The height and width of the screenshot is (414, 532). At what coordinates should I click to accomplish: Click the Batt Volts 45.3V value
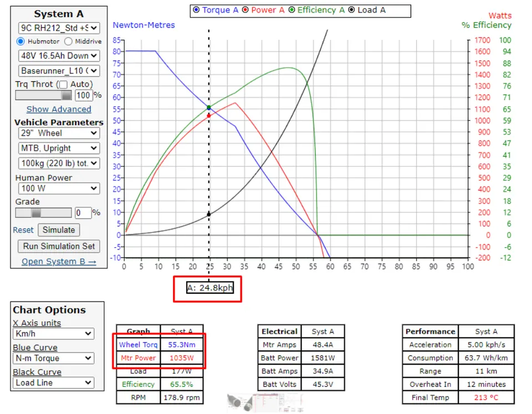tap(323, 385)
